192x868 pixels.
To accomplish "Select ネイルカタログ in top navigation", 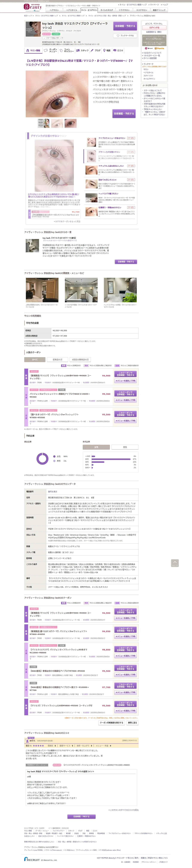I will [x=107, y=10].
